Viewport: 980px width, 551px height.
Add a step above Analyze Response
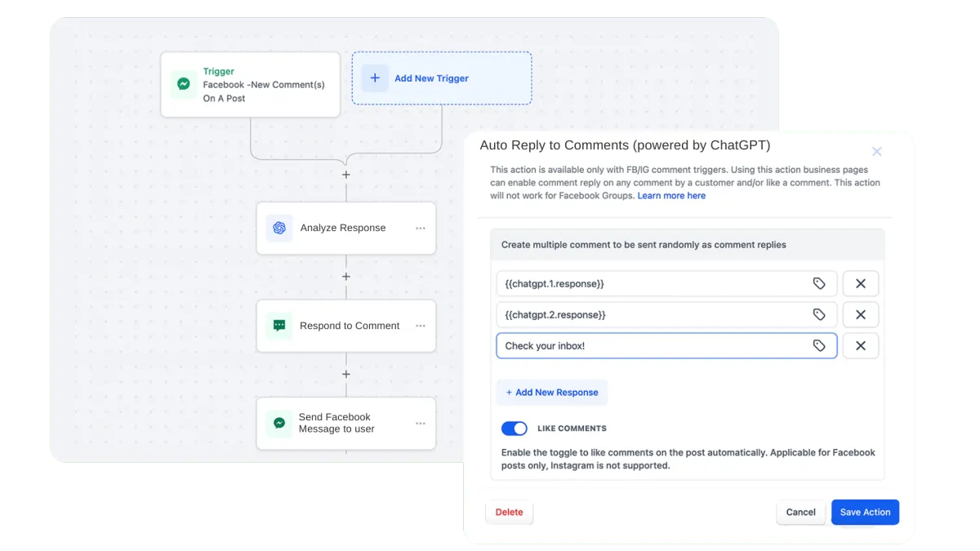346,175
